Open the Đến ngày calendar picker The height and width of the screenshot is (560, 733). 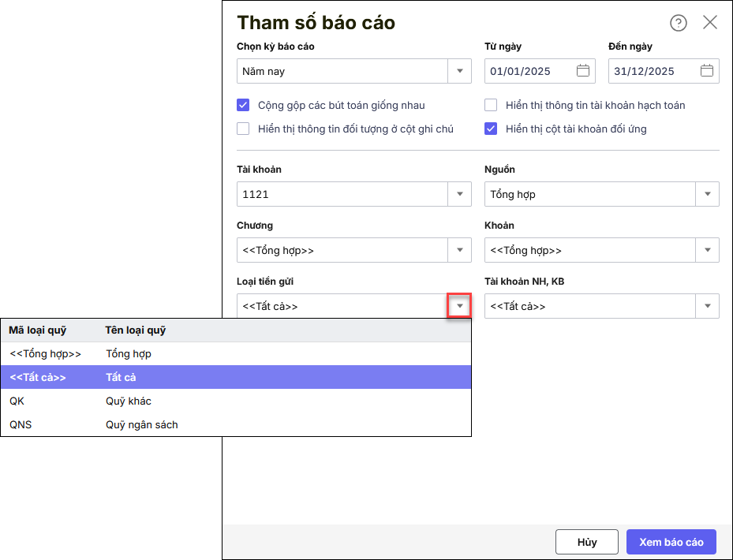coord(707,71)
